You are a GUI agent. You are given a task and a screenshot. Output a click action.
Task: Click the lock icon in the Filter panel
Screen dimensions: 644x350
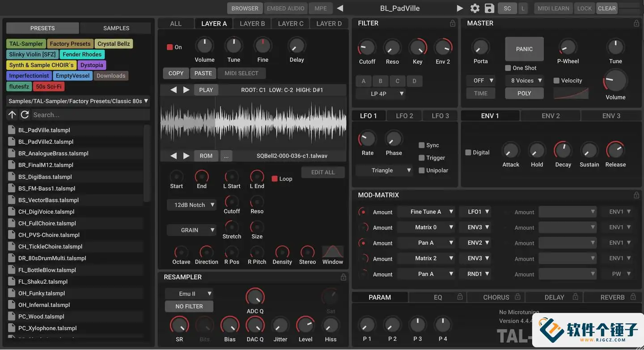pyautogui.click(x=453, y=23)
